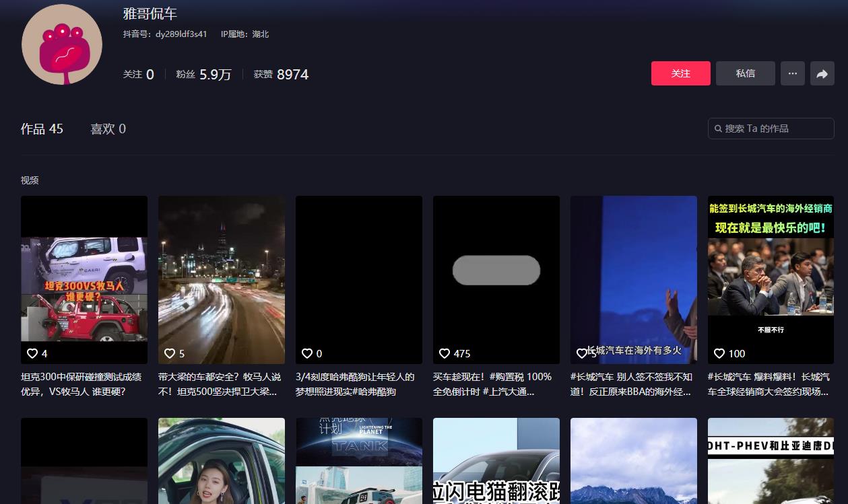Open the 坦克300VS牧马人 crash test video thumbnail
This screenshot has height=504, width=848.
(x=84, y=280)
